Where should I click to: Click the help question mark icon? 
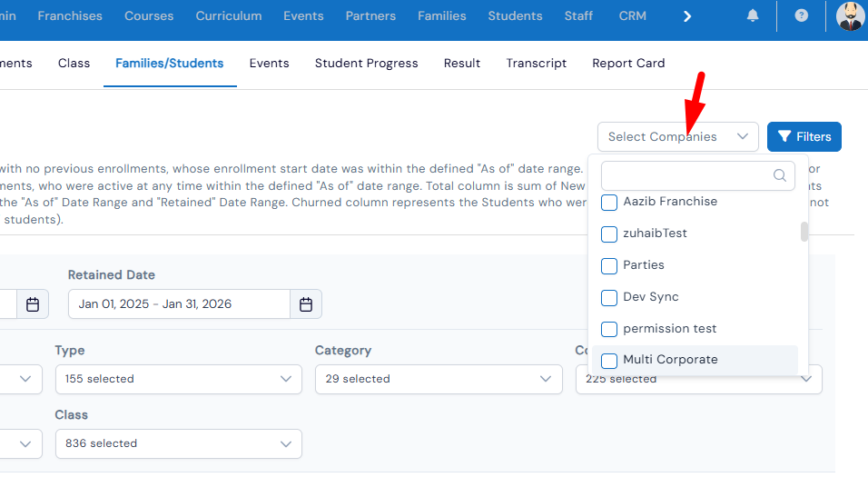coord(801,16)
